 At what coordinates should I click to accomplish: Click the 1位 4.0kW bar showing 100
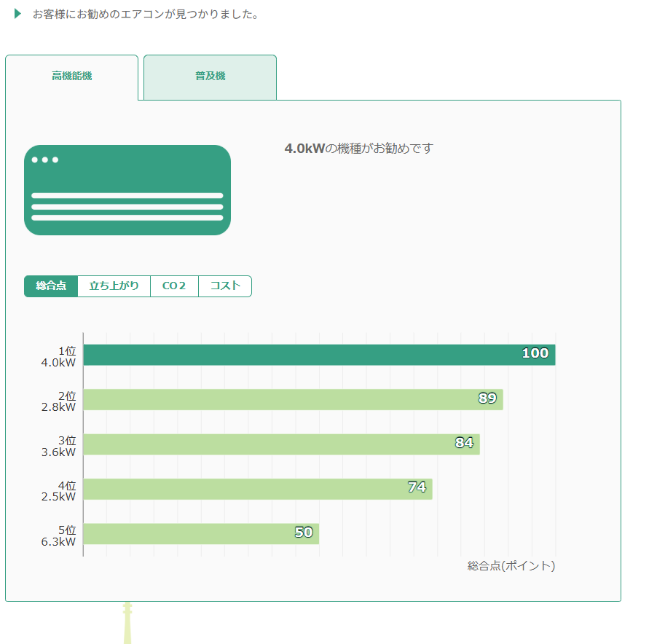point(319,355)
